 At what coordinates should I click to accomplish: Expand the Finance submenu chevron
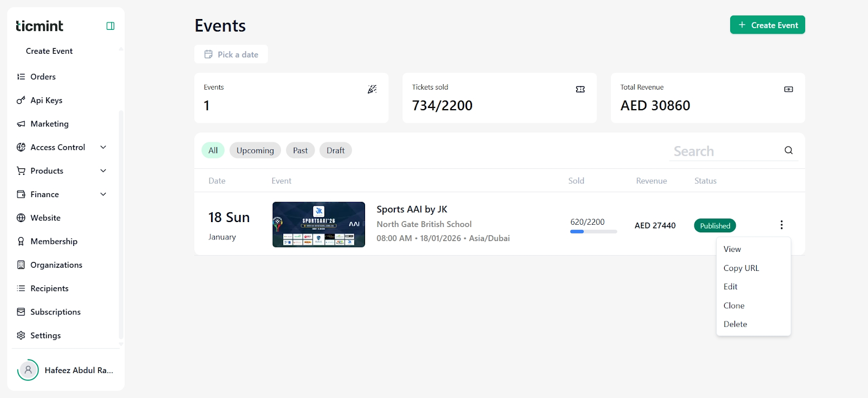point(103,194)
